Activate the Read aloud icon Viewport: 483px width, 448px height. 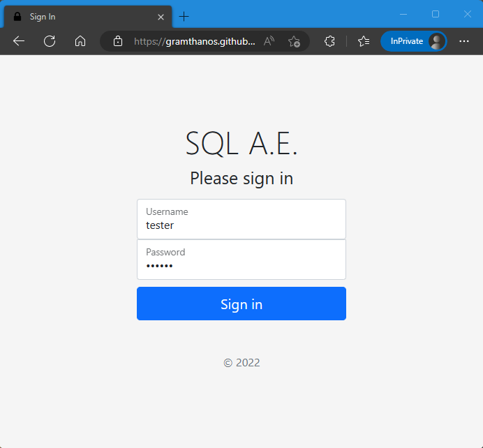coord(269,41)
